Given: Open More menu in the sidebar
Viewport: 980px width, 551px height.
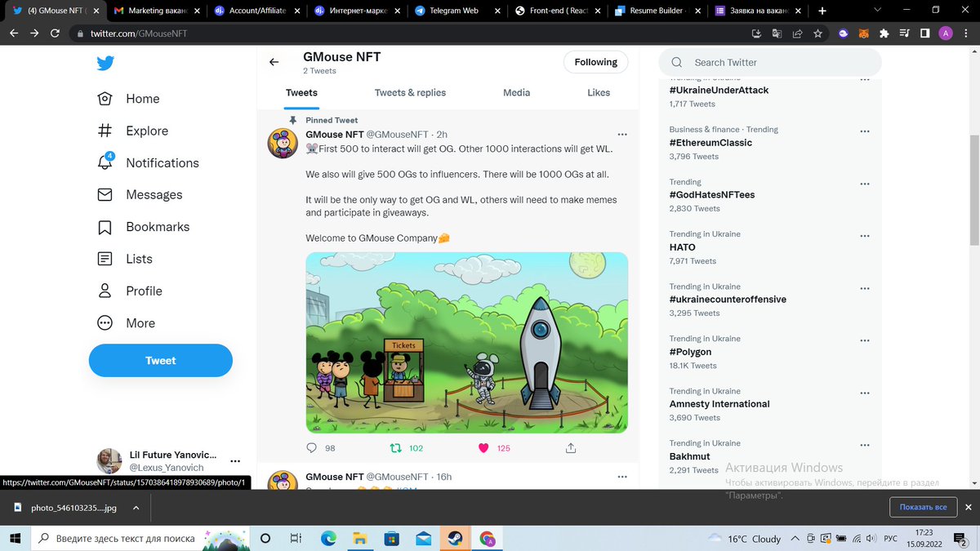Looking at the screenshot, I should (126, 323).
